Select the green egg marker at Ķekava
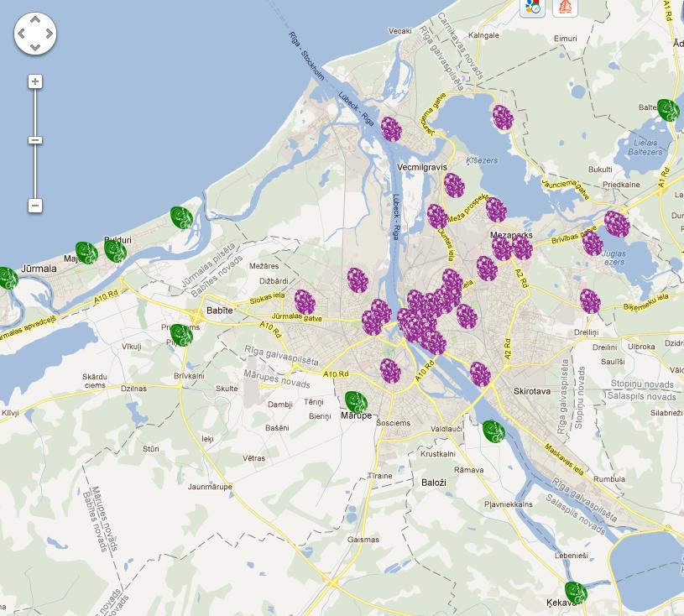Image resolution: width=684 pixels, height=616 pixels. tap(576, 593)
